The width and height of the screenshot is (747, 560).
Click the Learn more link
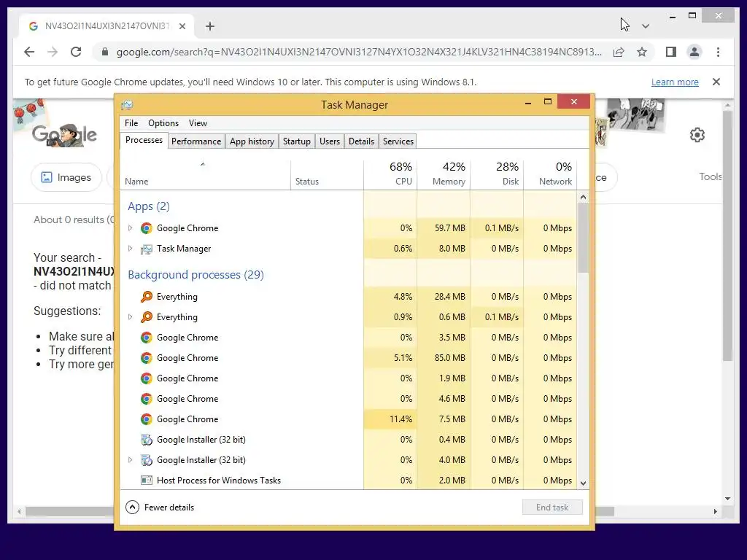pos(675,82)
